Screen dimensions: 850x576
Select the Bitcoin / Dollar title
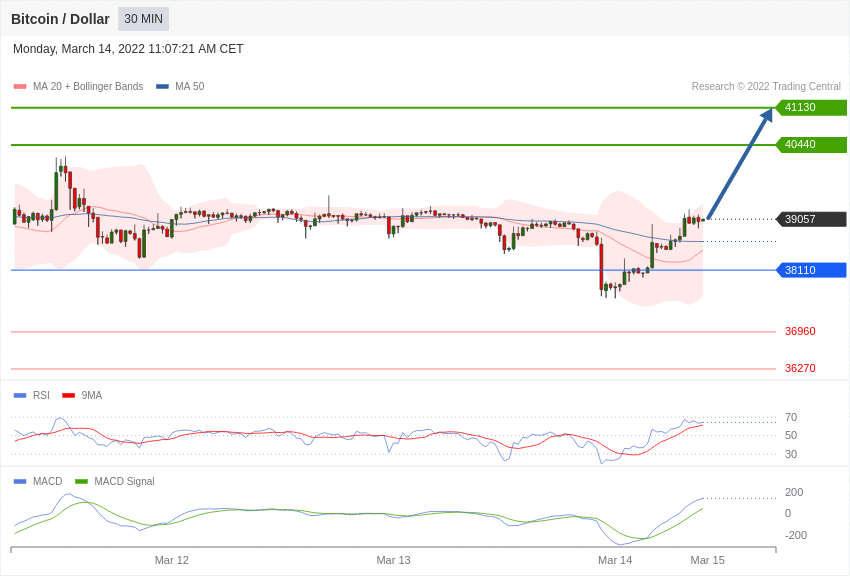(x=60, y=19)
